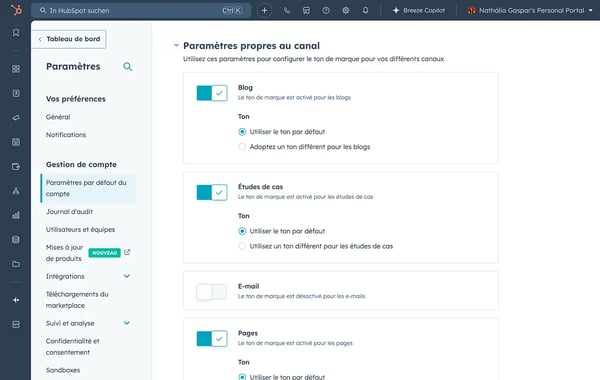Click the plus create button in top bar

pyautogui.click(x=264, y=10)
